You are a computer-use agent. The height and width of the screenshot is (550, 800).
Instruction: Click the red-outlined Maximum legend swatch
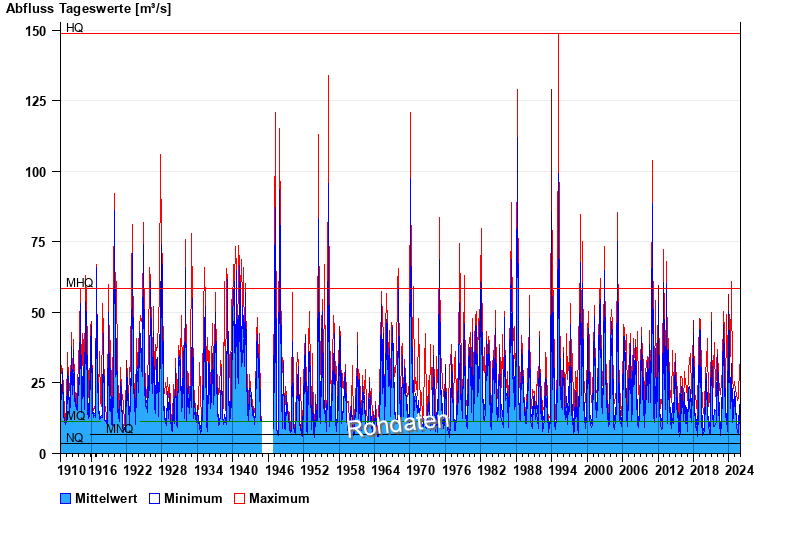pyautogui.click(x=239, y=498)
